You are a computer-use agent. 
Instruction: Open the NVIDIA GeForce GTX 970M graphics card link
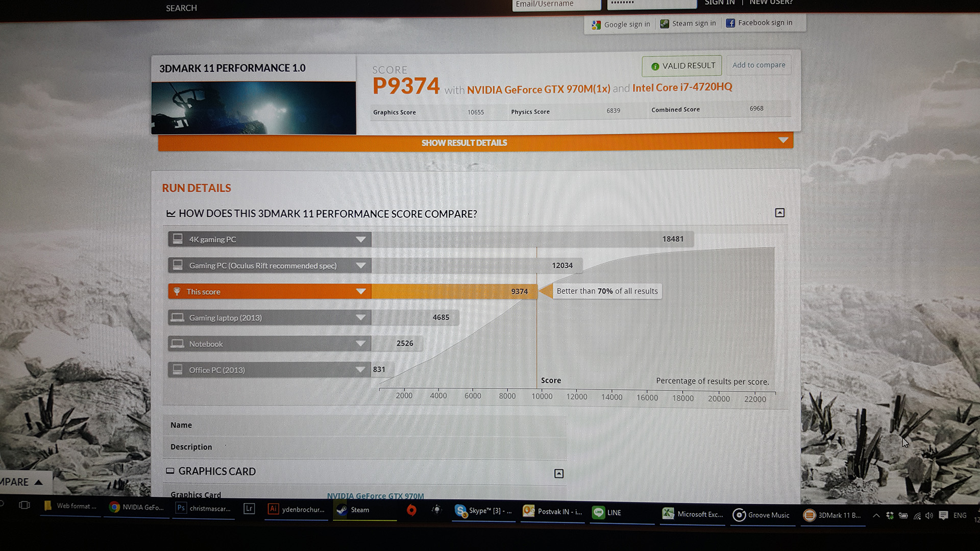pos(375,495)
